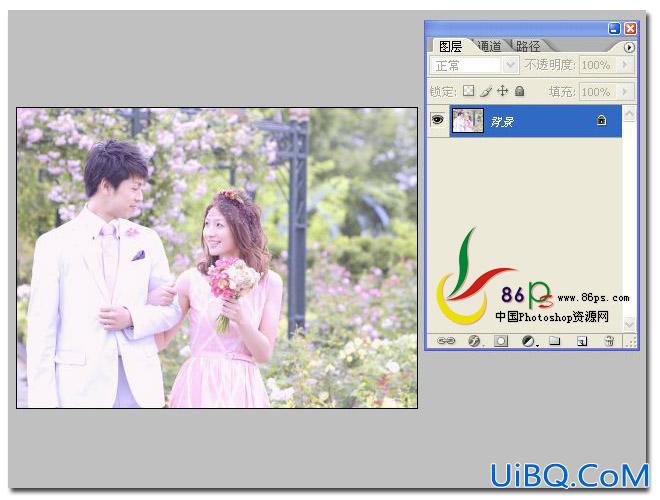The height and width of the screenshot is (500, 660).
Task: Open the layer style fx icon
Action: (x=474, y=340)
